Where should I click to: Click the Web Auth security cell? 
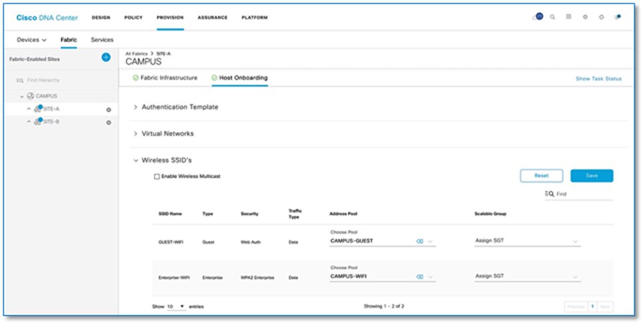[251, 242]
